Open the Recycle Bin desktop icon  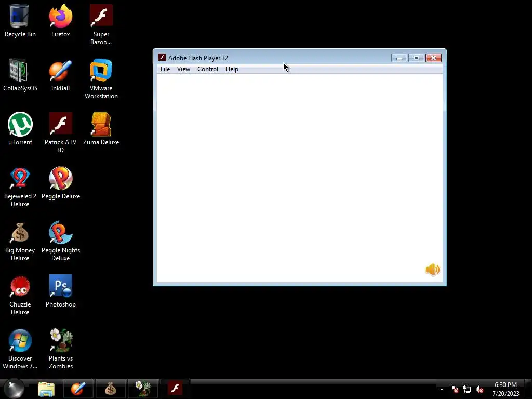[x=20, y=20]
